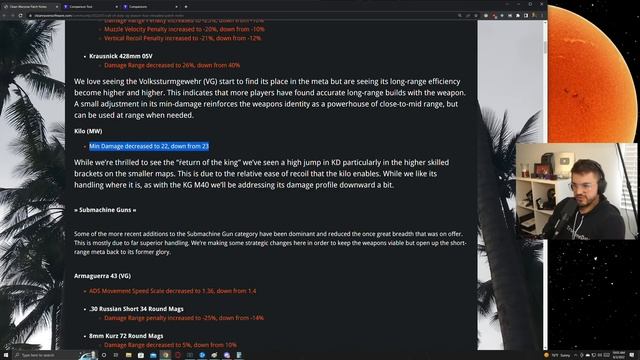Reload the current page
Viewport: 640px width, 360px height.
20,16
